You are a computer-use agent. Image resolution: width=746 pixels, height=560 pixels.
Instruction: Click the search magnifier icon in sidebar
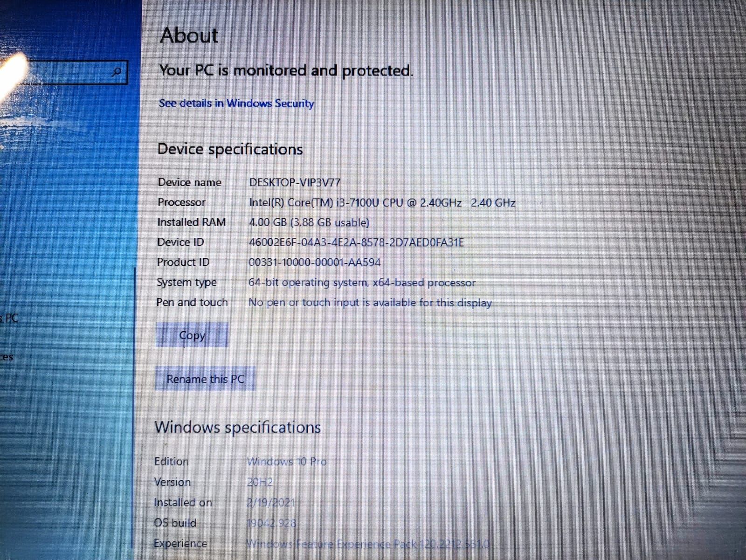click(x=117, y=72)
